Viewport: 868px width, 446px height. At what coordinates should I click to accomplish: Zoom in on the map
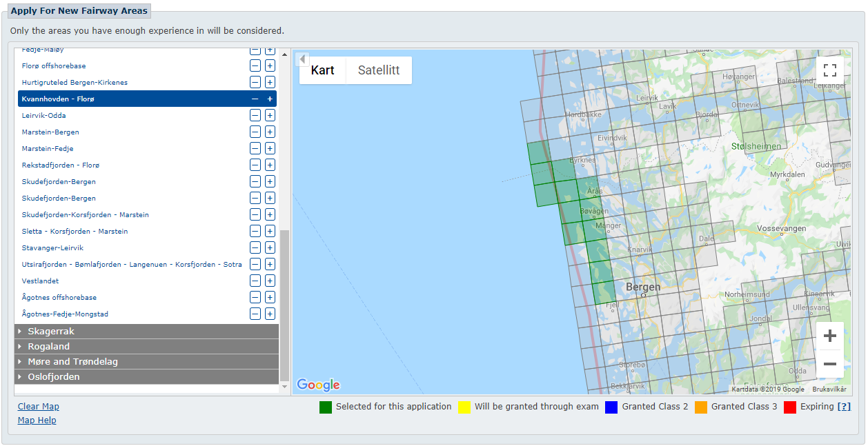coord(829,336)
